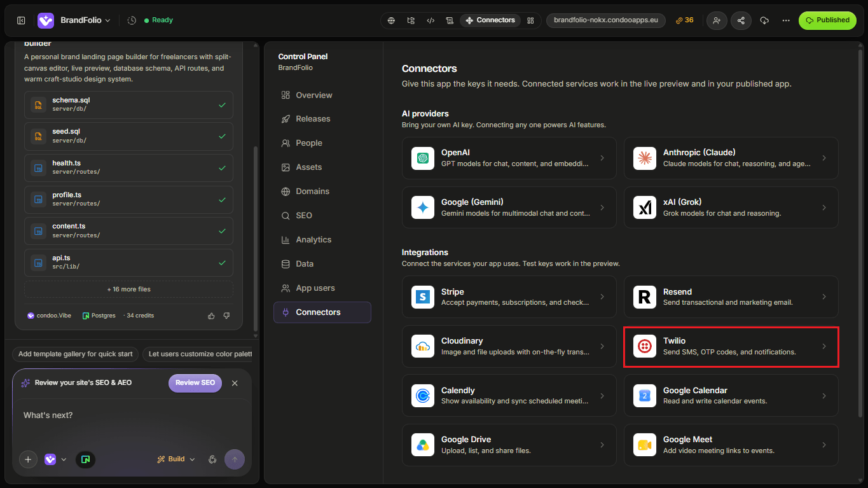Open the health.ts file card
The image size is (868, 488).
pos(128,168)
